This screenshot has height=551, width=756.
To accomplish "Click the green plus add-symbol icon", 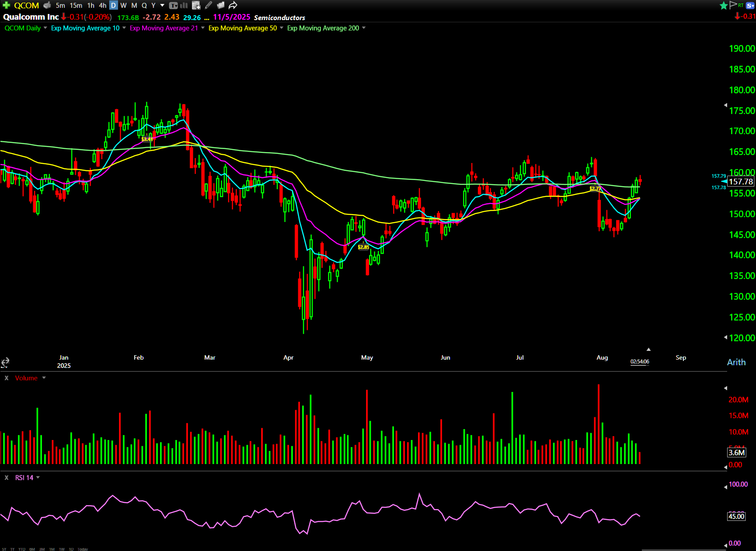I will [6, 5].
